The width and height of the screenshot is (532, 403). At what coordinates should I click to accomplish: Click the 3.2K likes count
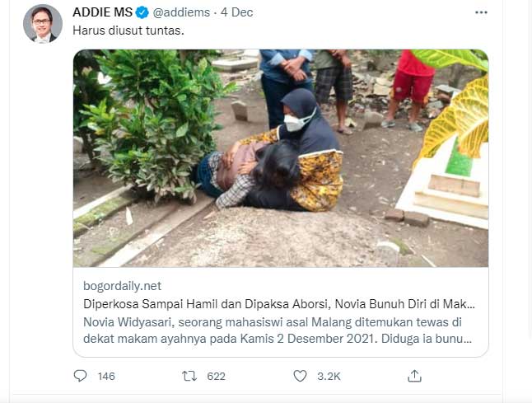(329, 376)
